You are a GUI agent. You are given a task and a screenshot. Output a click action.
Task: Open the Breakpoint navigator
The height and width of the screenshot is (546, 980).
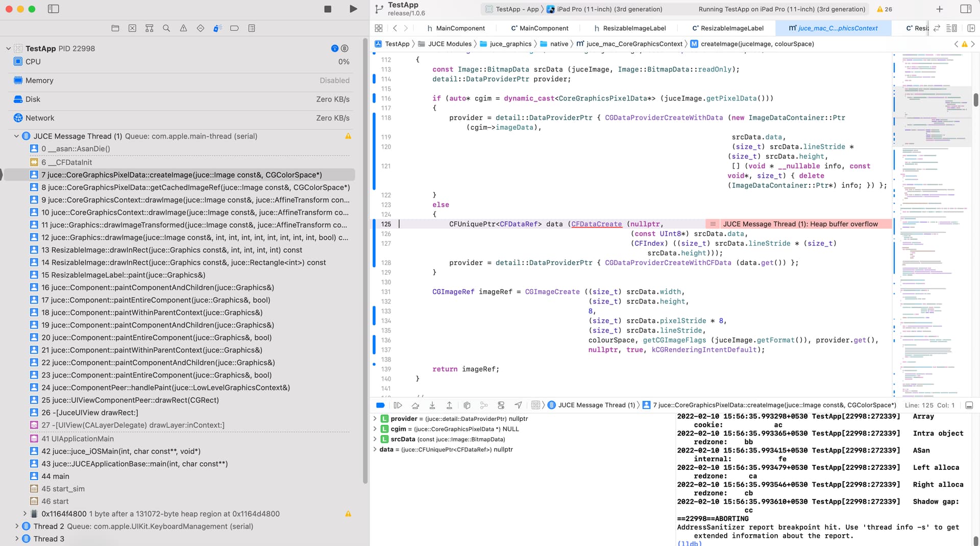click(234, 28)
